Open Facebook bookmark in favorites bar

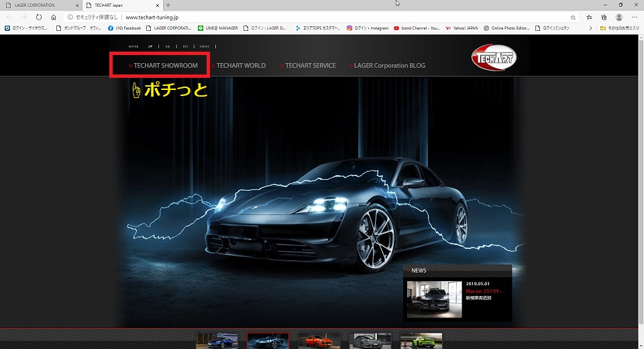124,28
